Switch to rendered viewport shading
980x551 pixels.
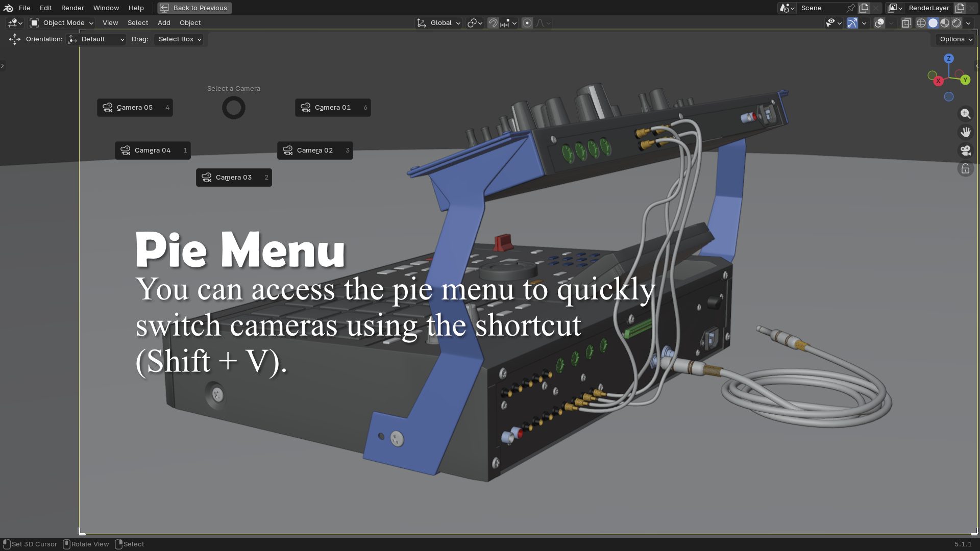point(957,23)
